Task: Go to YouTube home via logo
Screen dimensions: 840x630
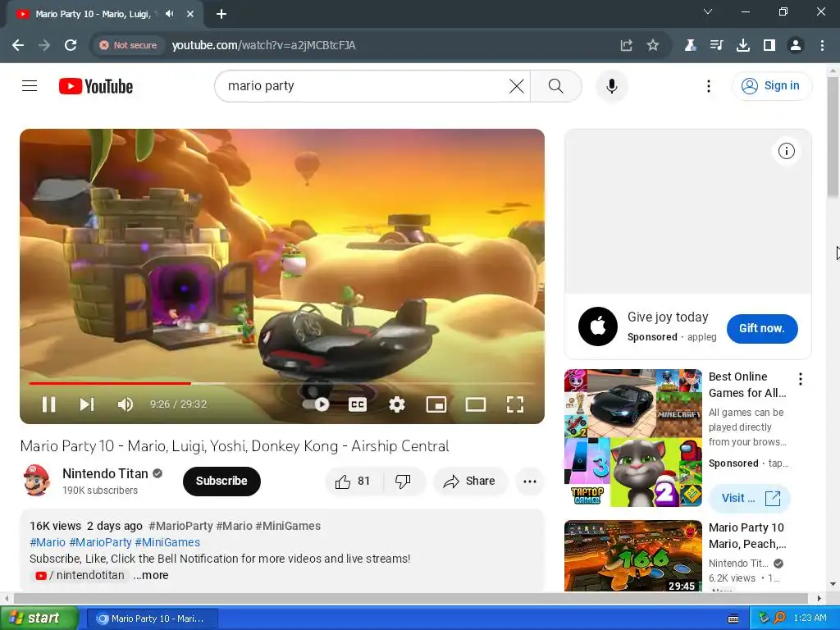Action: (96, 86)
